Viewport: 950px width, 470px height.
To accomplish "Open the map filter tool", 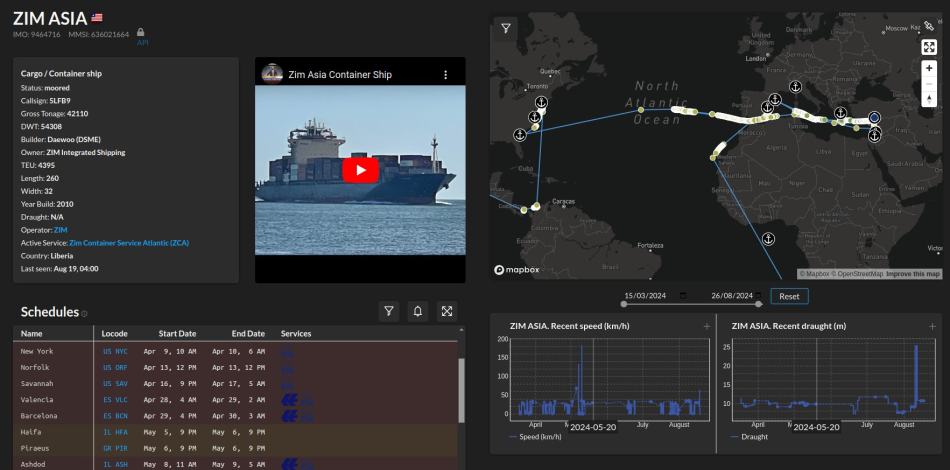I will click(505, 28).
